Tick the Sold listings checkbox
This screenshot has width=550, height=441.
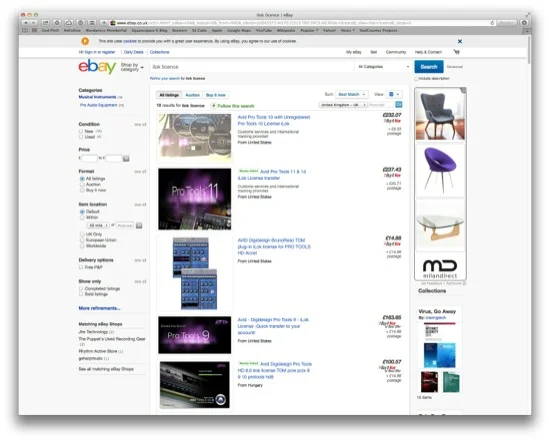pyautogui.click(x=81, y=294)
